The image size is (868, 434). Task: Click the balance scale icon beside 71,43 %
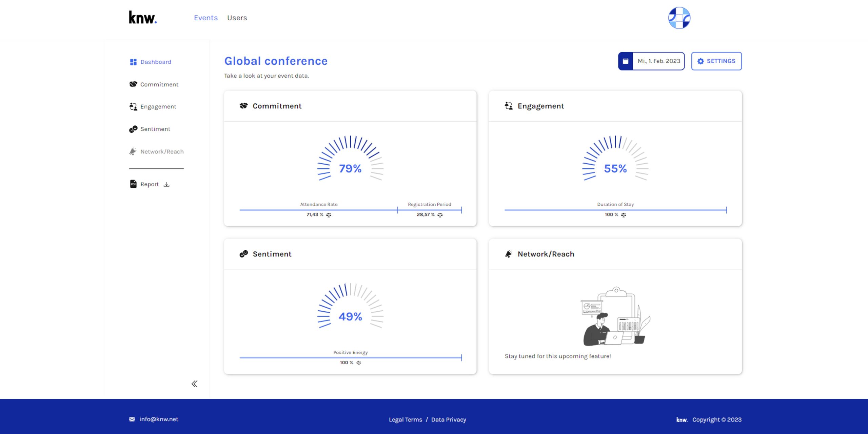tap(329, 215)
